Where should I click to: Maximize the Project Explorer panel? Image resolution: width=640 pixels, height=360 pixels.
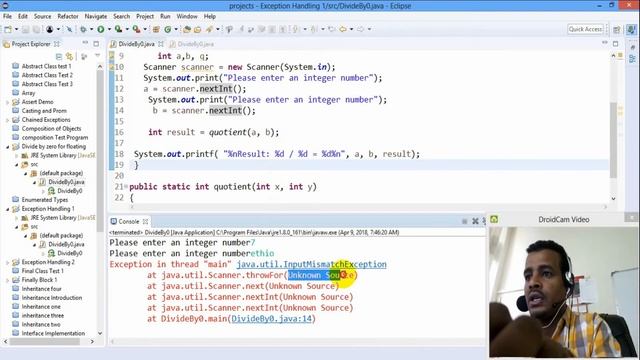(x=96, y=43)
